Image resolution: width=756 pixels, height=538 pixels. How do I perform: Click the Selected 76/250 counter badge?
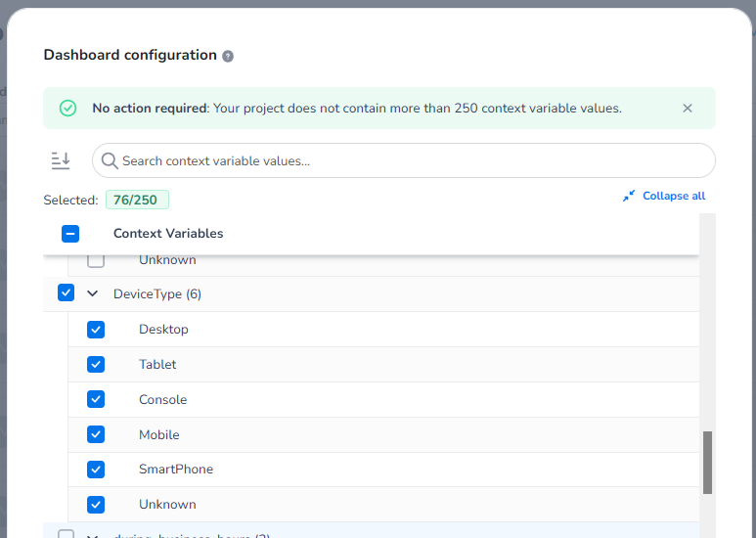[137, 200]
